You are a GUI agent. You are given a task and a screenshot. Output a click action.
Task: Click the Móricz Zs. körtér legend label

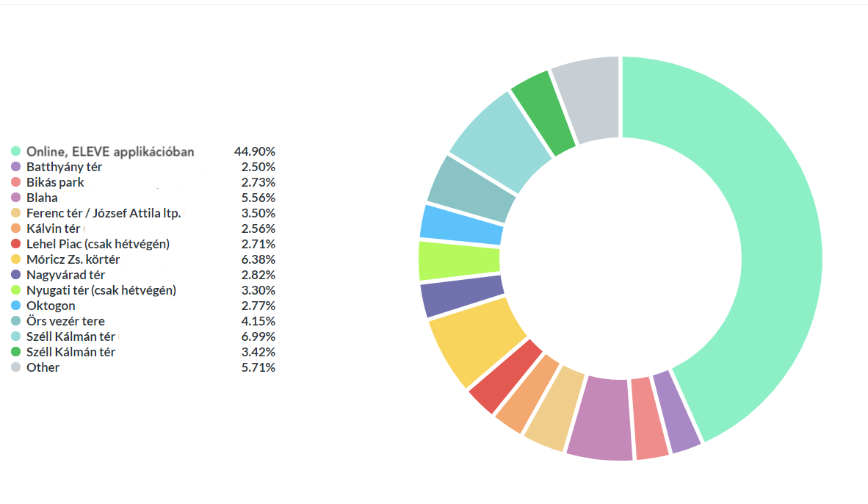pyautogui.click(x=73, y=259)
